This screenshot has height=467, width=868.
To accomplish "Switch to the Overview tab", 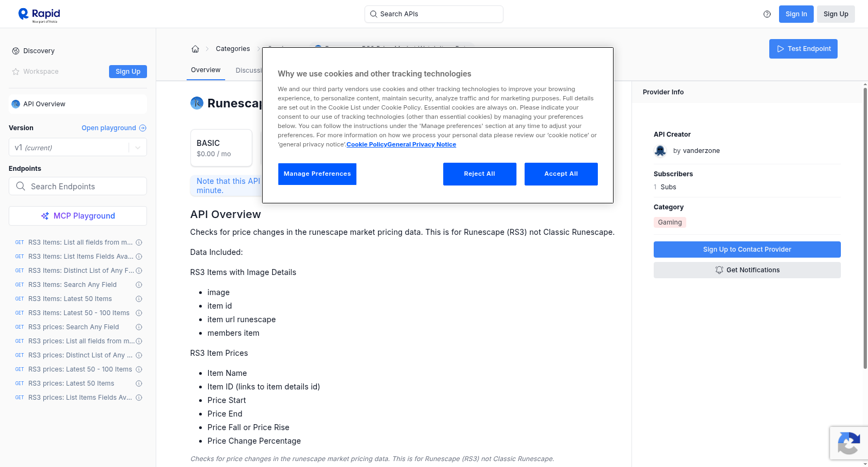I will (x=206, y=70).
